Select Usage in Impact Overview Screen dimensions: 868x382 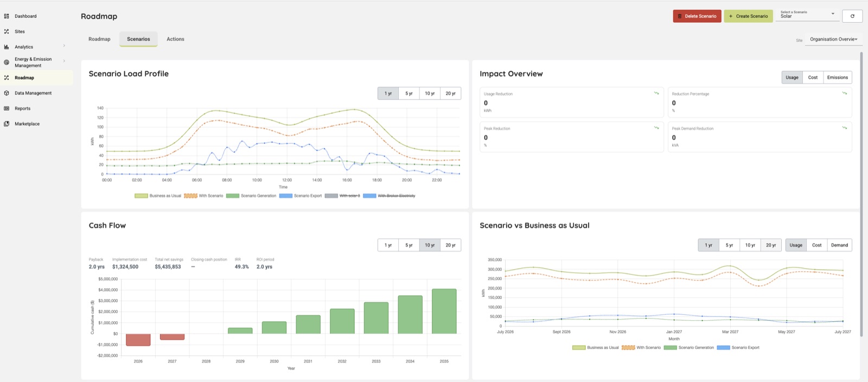click(792, 78)
